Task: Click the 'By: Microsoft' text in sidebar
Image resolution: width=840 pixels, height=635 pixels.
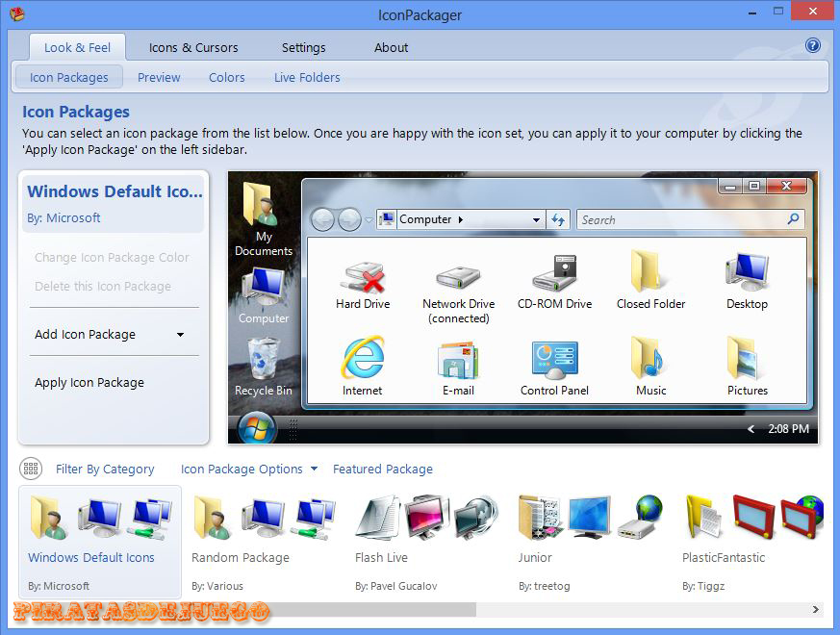Action: [64, 217]
